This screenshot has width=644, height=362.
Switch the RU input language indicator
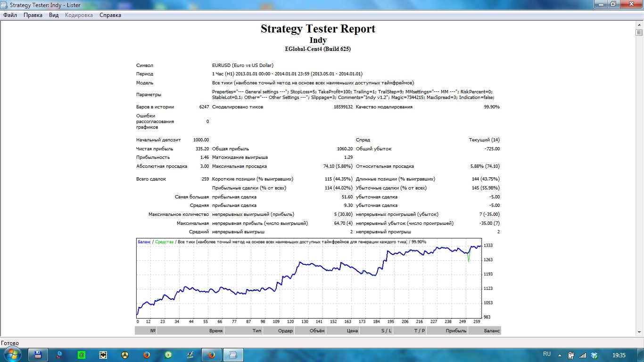547,354
